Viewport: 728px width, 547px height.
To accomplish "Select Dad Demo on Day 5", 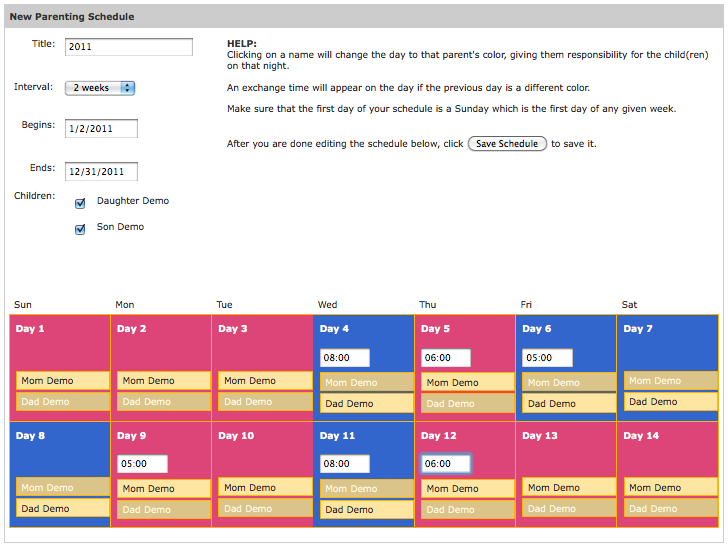I will (468, 404).
